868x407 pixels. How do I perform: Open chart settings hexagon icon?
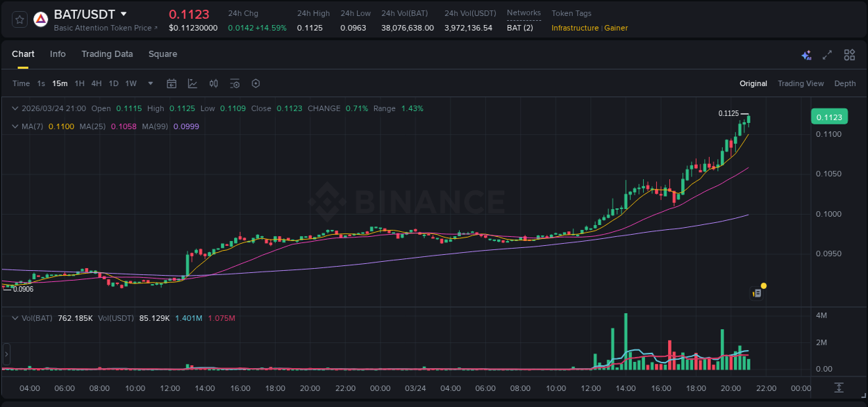coord(256,83)
